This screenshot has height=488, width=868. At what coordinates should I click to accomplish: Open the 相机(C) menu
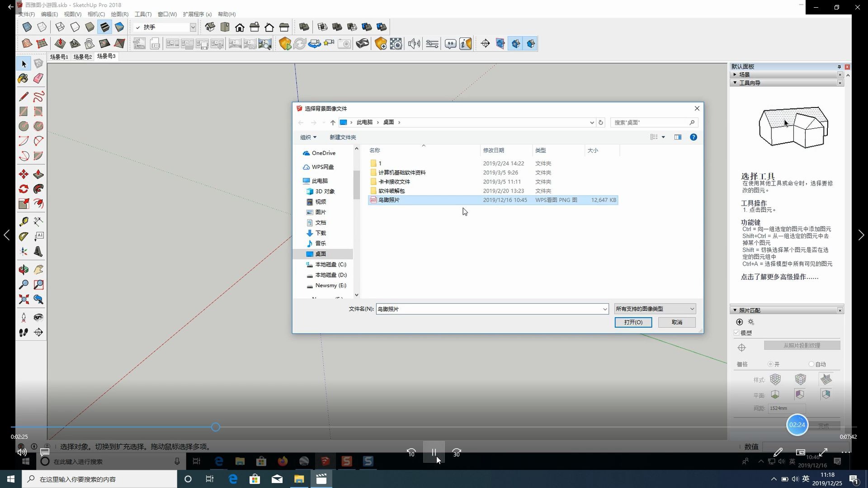click(96, 14)
